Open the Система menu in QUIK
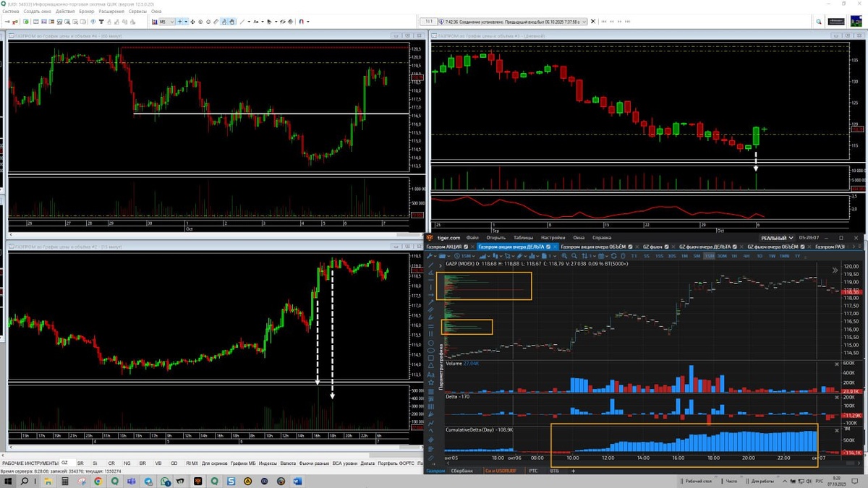The image size is (868, 488). click(10, 12)
